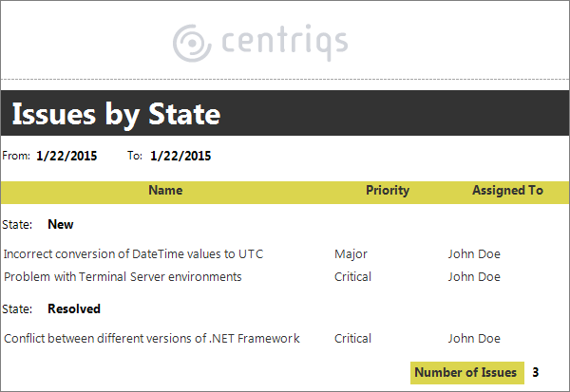570x392 pixels.
Task: Select the State Resolved group heading
Action: pos(51,308)
